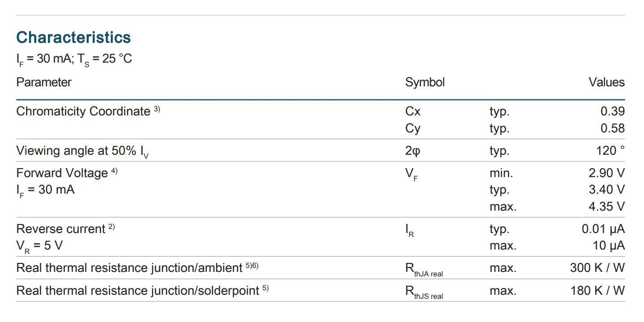644x322 pixels.
Task: Click the RthJA real symbol
Action: [x=424, y=270]
